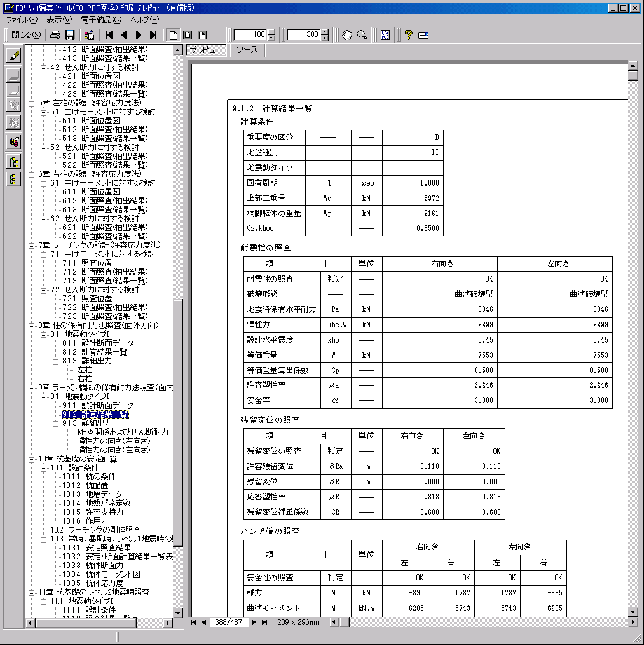Select tree item 10.1.2 杭配置
Screen dimensions: 644x645
(x=85, y=485)
